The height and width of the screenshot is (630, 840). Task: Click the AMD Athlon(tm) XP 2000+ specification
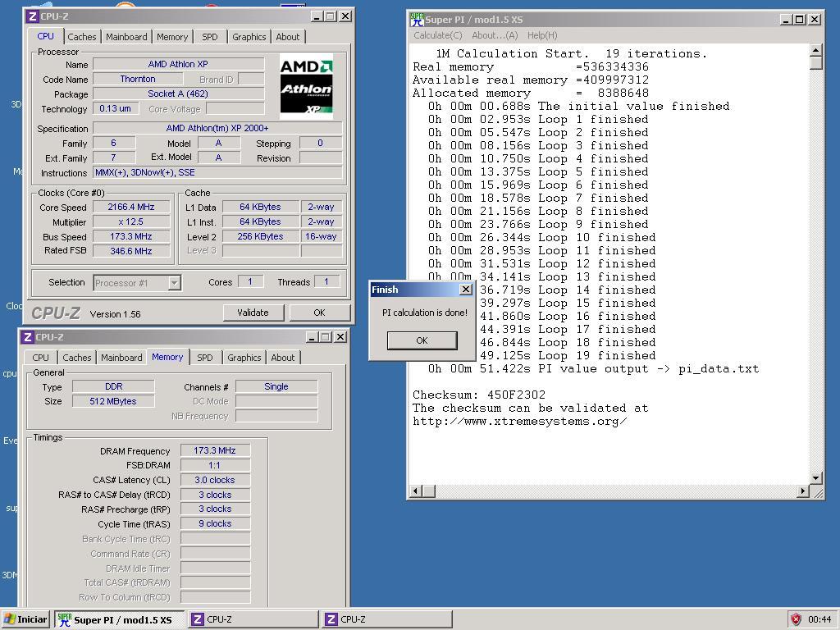217,128
